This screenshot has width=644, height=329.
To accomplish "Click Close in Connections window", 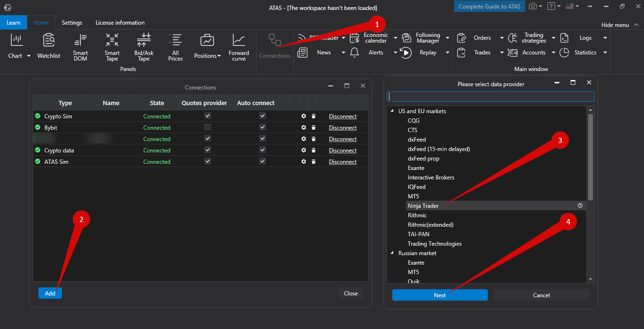I will click(351, 293).
